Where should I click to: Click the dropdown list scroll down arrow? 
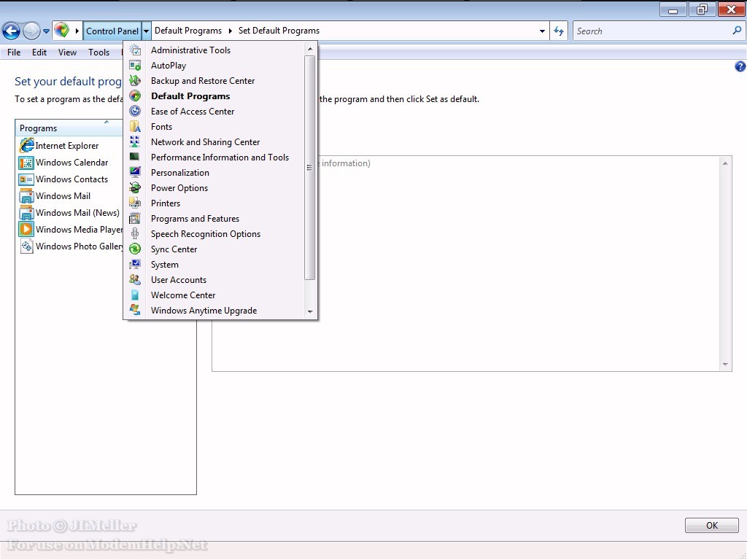pos(310,312)
